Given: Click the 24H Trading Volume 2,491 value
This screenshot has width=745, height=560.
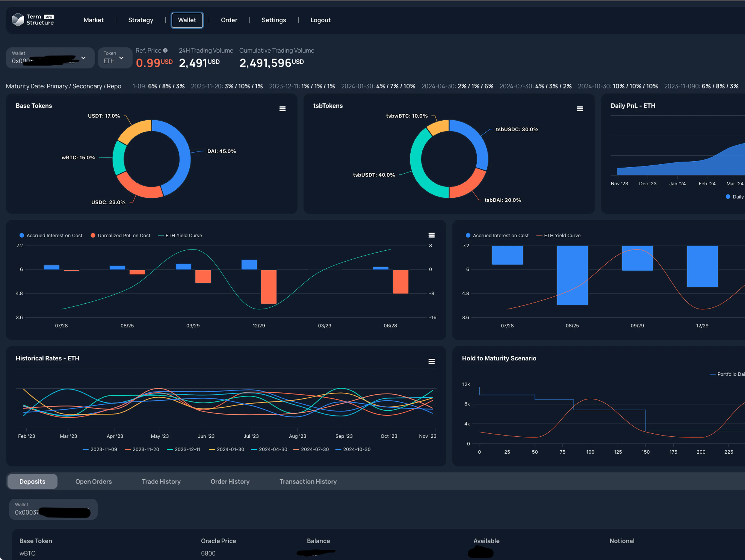Looking at the screenshot, I should click(199, 63).
